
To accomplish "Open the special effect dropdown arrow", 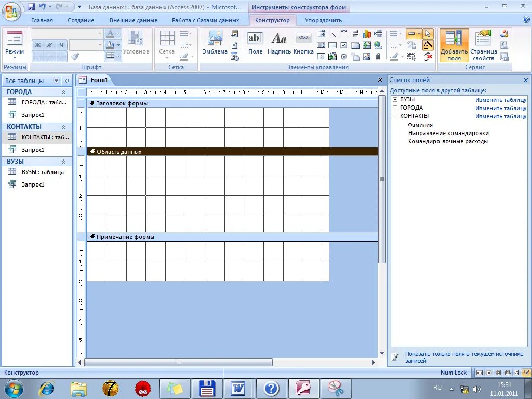I will (419, 34).
